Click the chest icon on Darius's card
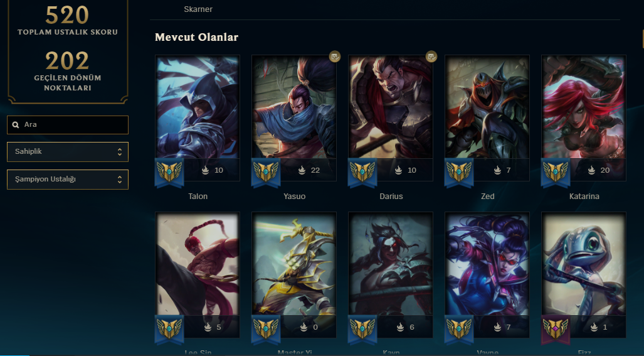Screen dimensions: 644x356 [431, 57]
